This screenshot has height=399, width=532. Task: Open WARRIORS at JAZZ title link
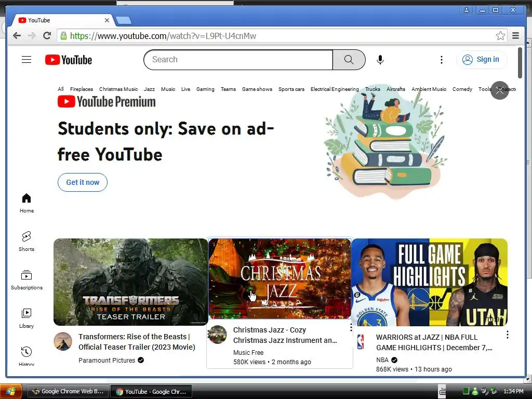pyautogui.click(x=434, y=343)
